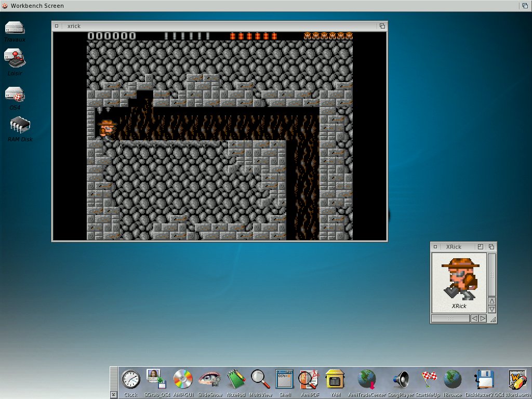Click the Rick character in game
The image size is (532, 399).
(x=107, y=129)
